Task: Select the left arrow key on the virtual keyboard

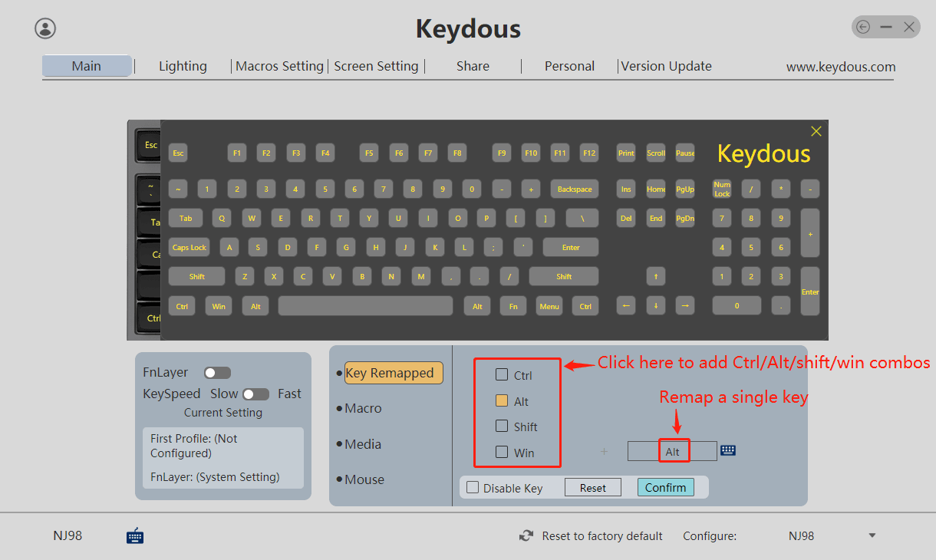Action: click(626, 306)
